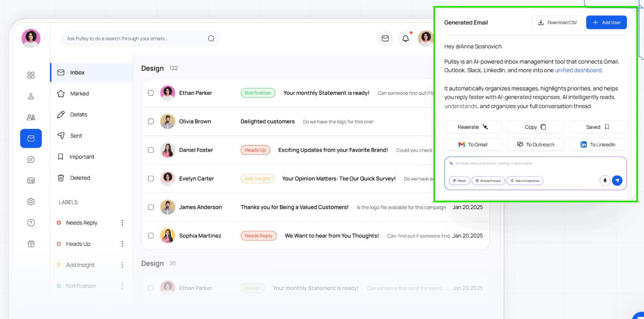Open the three-dot menu for Heads Up label
Screen dimensions: 644x319
pos(122,244)
